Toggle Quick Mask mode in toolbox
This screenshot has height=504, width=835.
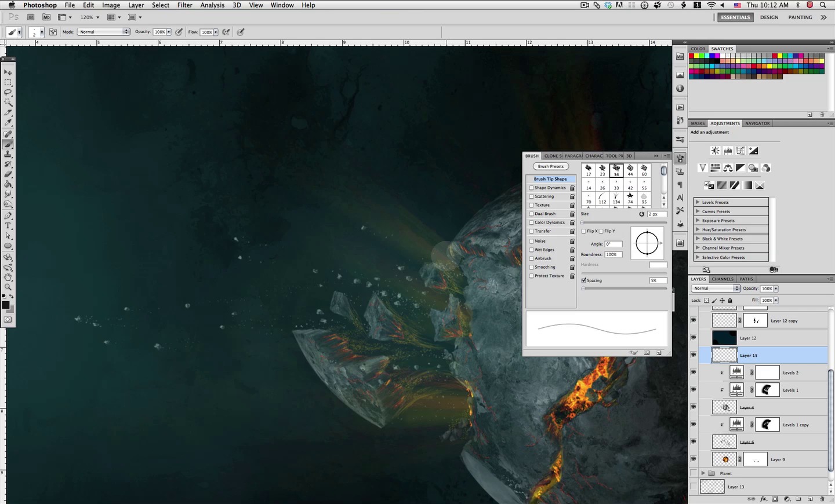point(8,319)
